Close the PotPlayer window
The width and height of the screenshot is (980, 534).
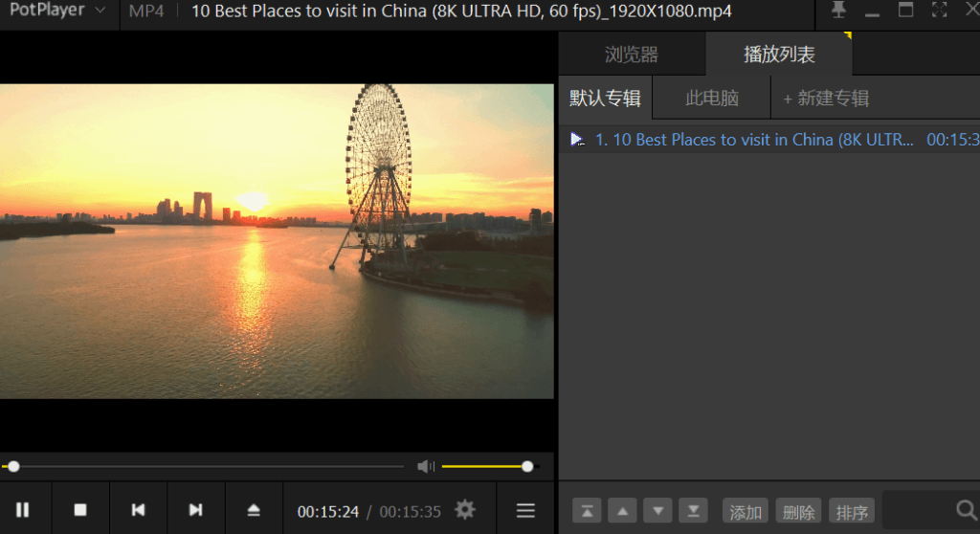[972, 10]
